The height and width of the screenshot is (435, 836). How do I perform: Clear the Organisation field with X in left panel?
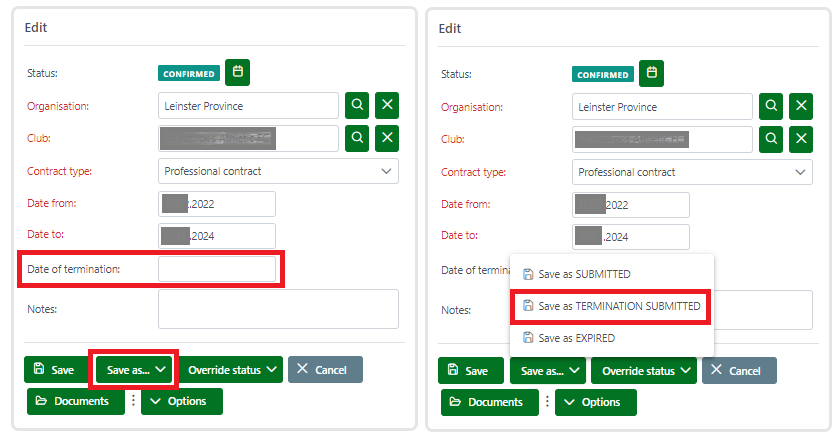tap(387, 105)
